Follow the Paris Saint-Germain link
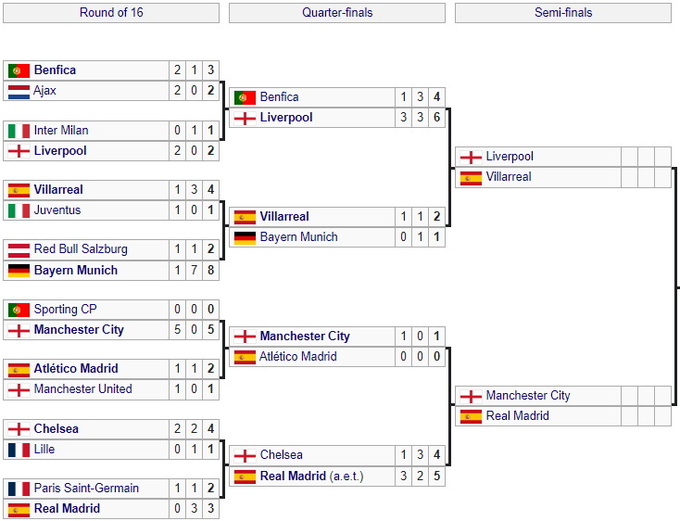 [x=86, y=488]
